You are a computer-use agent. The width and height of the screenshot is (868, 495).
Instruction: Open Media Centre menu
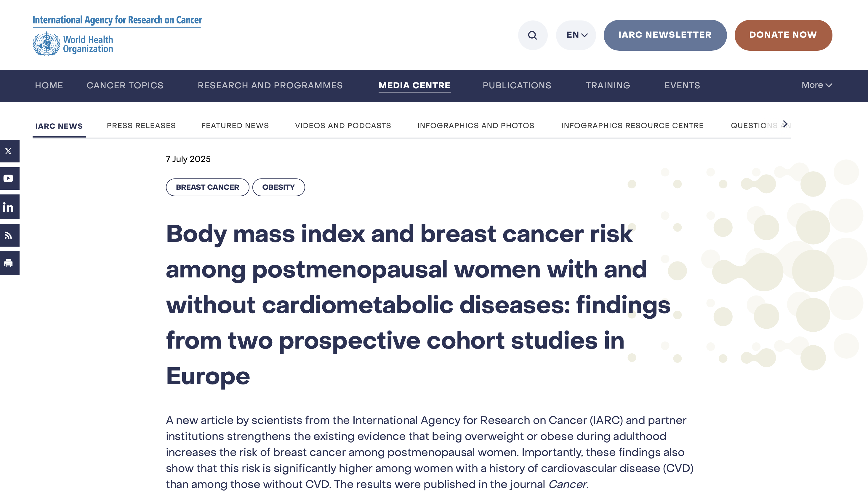(414, 85)
